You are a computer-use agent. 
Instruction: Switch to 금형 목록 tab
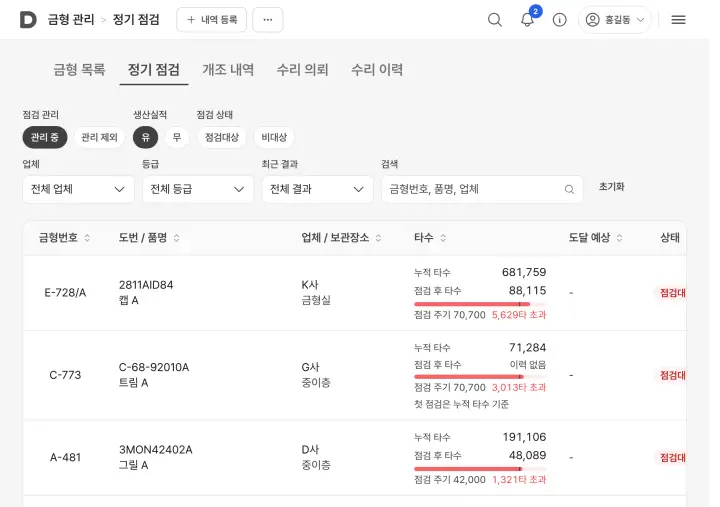[79, 69]
